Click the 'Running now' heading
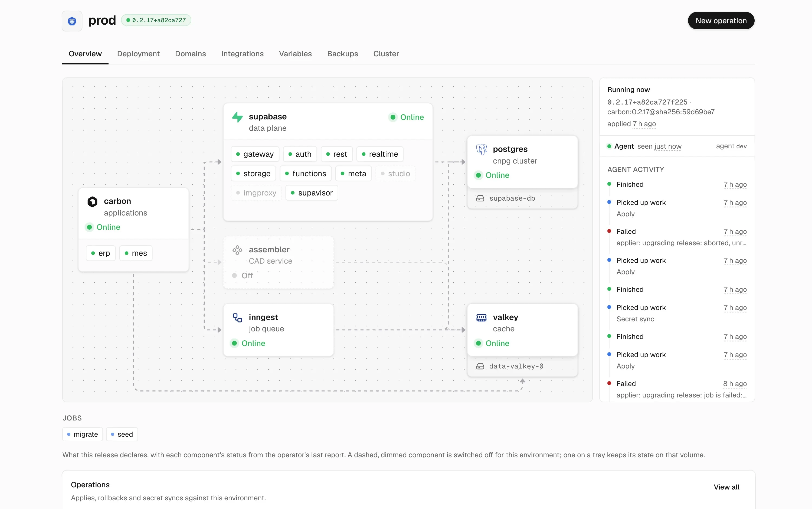812x509 pixels. click(628, 90)
